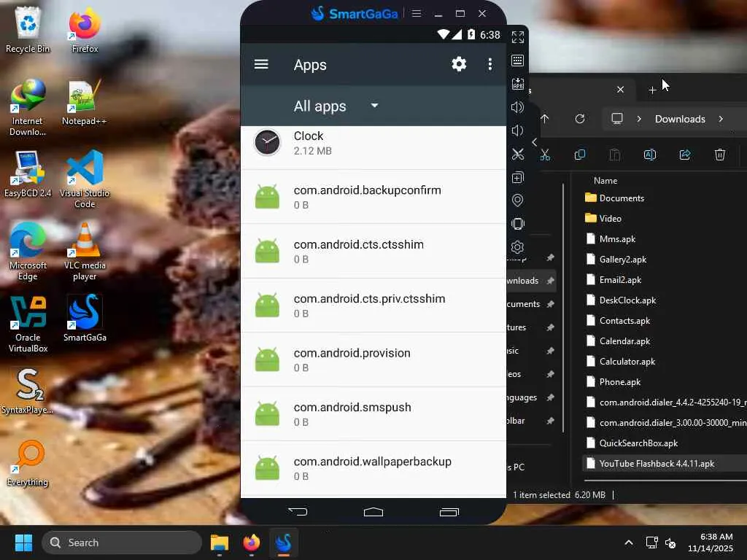Open Apps settings gear in Android header
Screen dimensions: 747x560
tap(459, 64)
